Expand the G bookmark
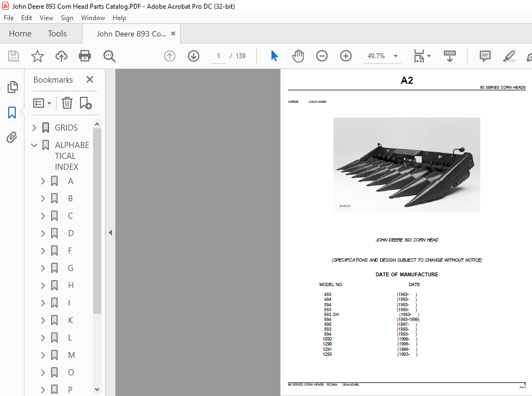Image resolution: width=532 pixels, height=396 pixels. [43, 268]
